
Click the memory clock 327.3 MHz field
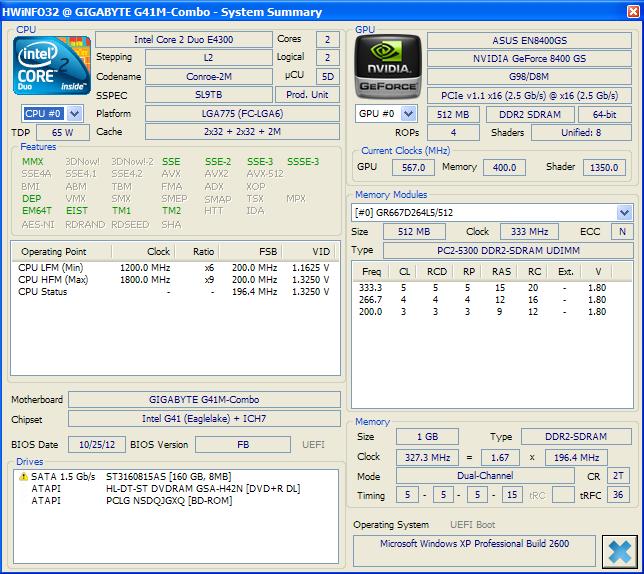coord(428,457)
